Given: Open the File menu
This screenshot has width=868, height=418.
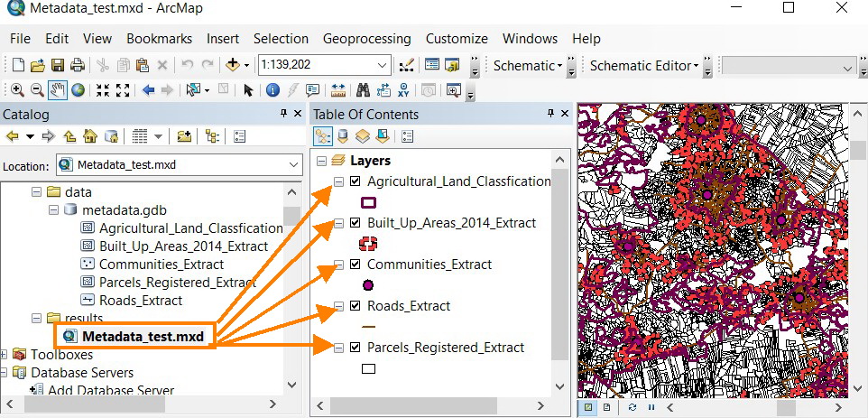Looking at the screenshot, I should click(x=21, y=39).
